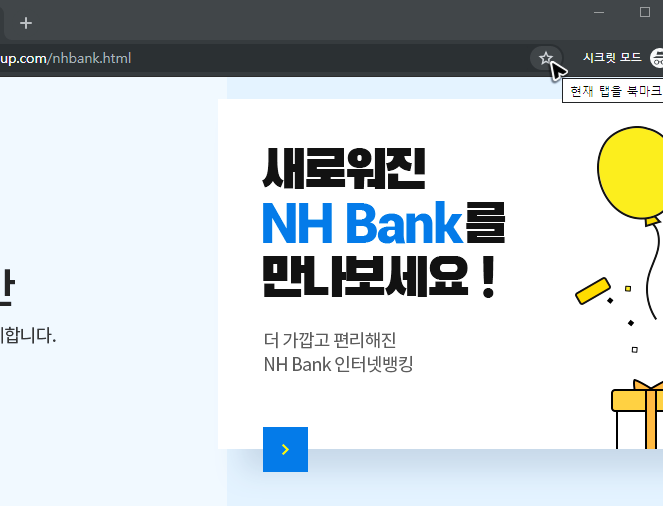
Task: Click the 만나보세요 ! headline text
Action: click(x=379, y=277)
